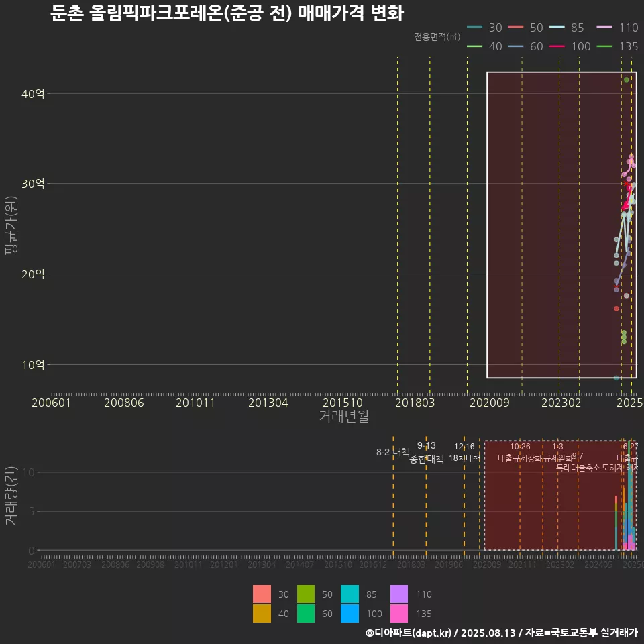This screenshot has height=644, width=644.
Task: Click the '10억' y-axis label
Action: coord(33,364)
